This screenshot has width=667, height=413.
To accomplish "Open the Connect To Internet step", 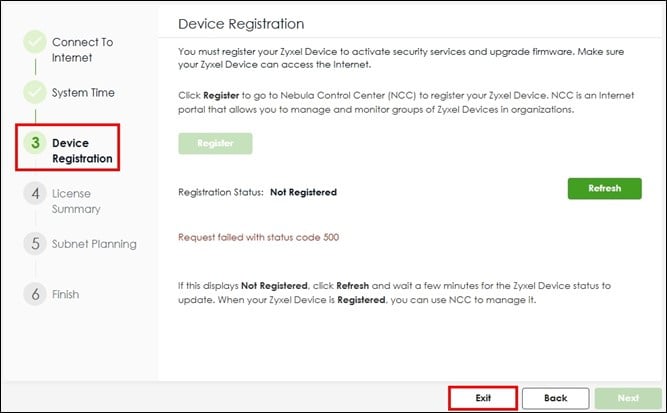I will coord(83,50).
